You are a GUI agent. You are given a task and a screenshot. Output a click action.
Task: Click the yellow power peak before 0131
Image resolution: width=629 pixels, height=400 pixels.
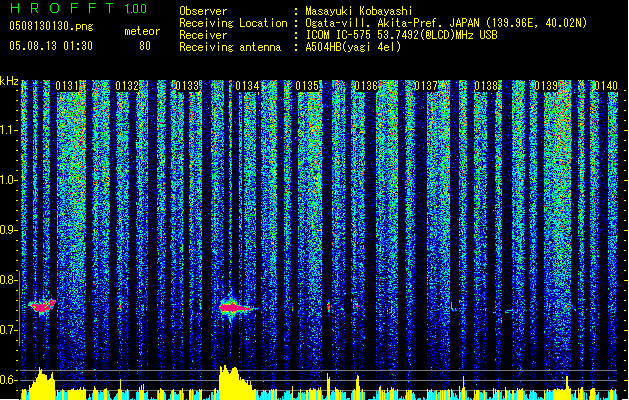41,384
